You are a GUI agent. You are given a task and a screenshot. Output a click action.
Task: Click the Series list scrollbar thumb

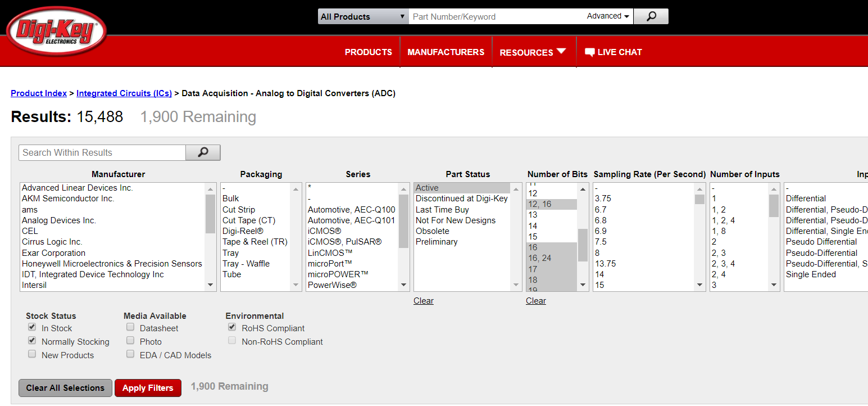[x=404, y=221]
